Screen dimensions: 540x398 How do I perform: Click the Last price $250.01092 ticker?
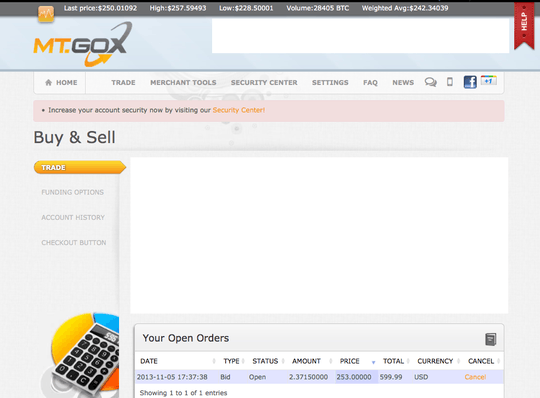point(100,8)
